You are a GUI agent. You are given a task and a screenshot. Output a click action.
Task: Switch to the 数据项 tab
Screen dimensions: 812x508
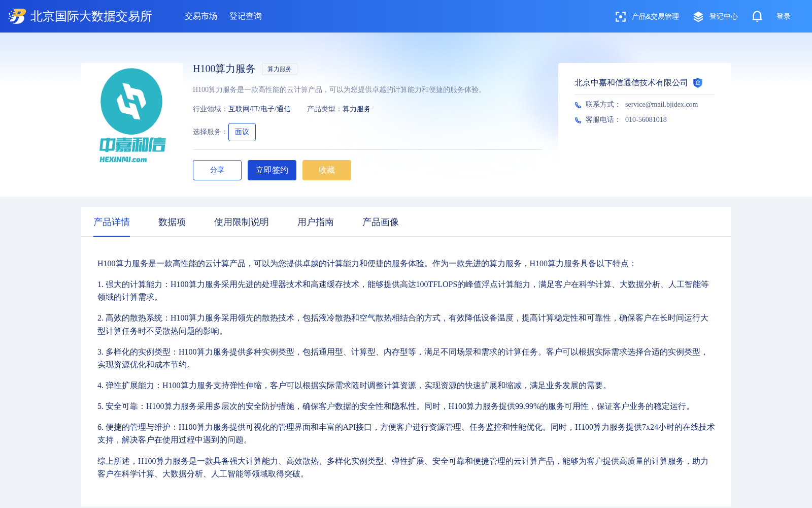[x=172, y=222]
